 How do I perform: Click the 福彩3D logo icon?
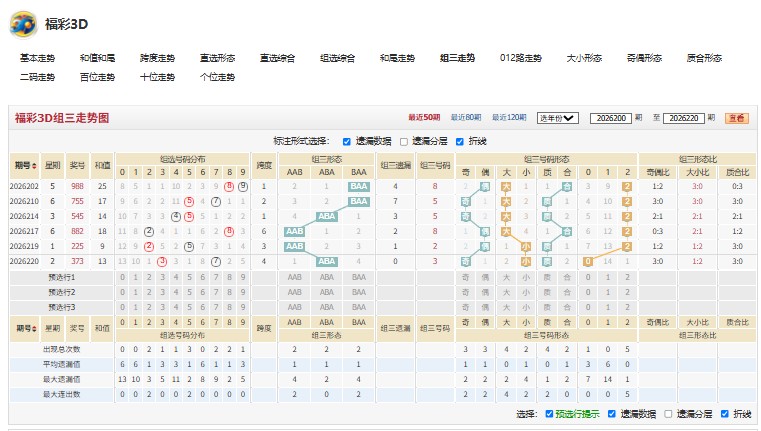(x=23, y=24)
